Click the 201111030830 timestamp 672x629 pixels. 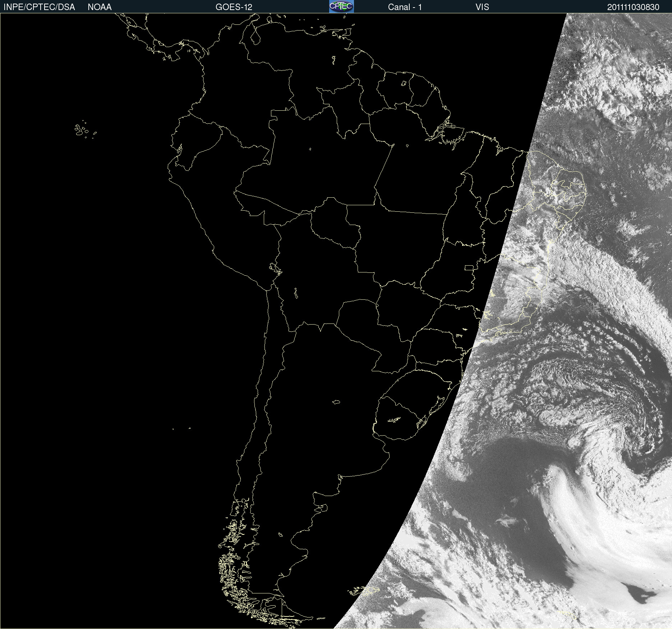click(x=633, y=7)
